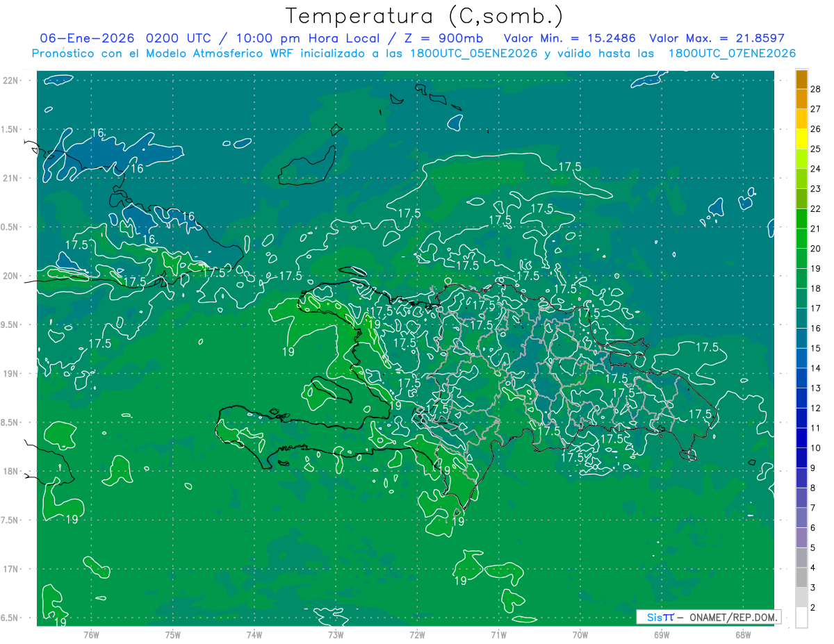The height and width of the screenshot is (644, 834).
Task: Select the legend color labeled 21
Action: click(801, 219)
